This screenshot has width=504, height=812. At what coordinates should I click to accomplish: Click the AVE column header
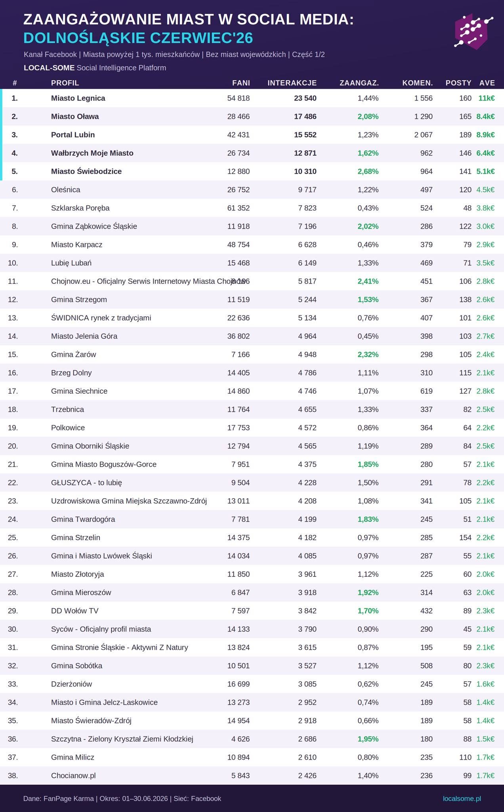point(487,83)
